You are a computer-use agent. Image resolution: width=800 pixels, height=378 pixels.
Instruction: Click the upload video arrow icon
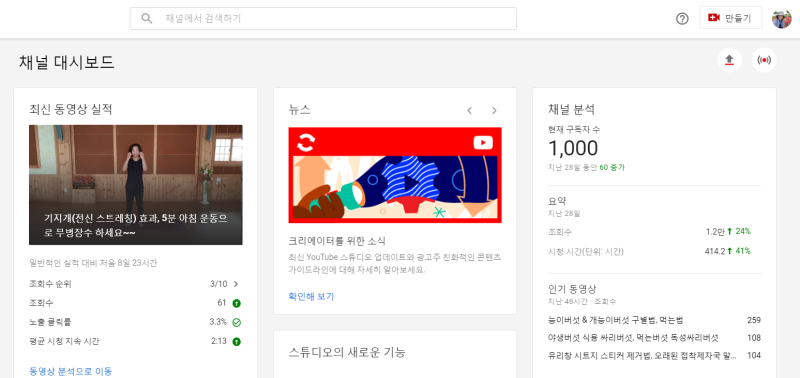point(730,61)
